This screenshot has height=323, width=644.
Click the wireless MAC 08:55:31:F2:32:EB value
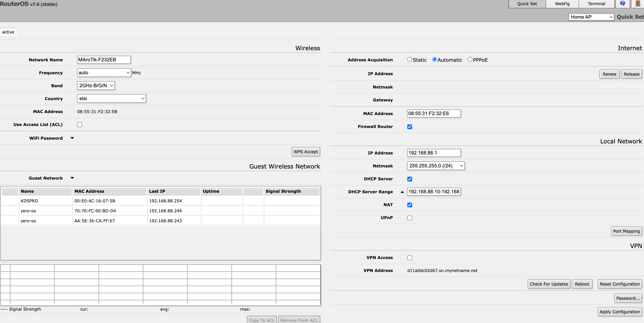(x=97, y=112)
